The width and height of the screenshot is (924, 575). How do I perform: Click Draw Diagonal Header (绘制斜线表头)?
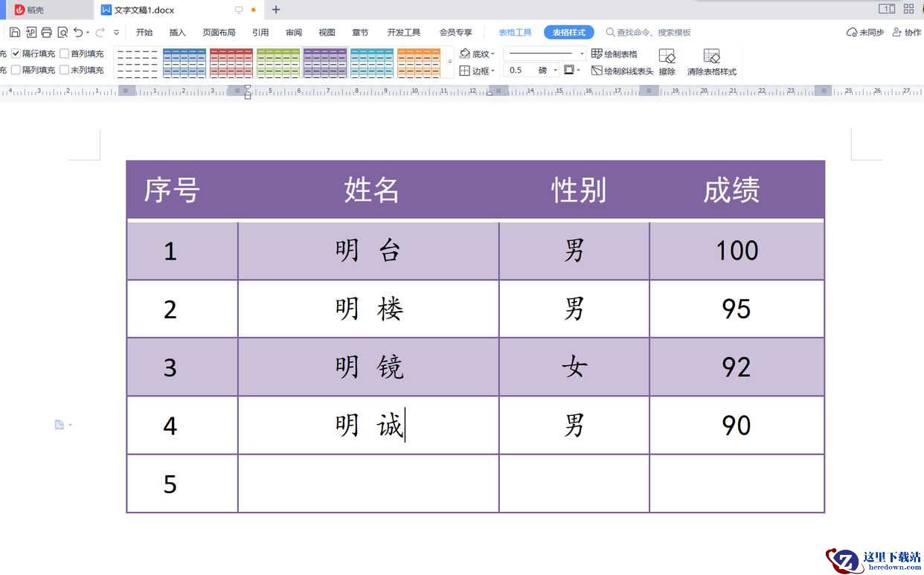(622, 71)
